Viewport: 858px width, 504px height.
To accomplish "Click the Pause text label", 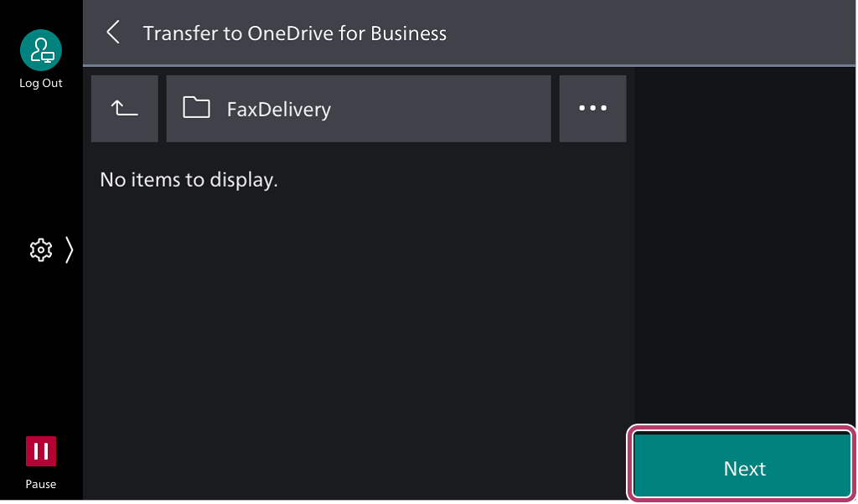I will tap(41, 484).
